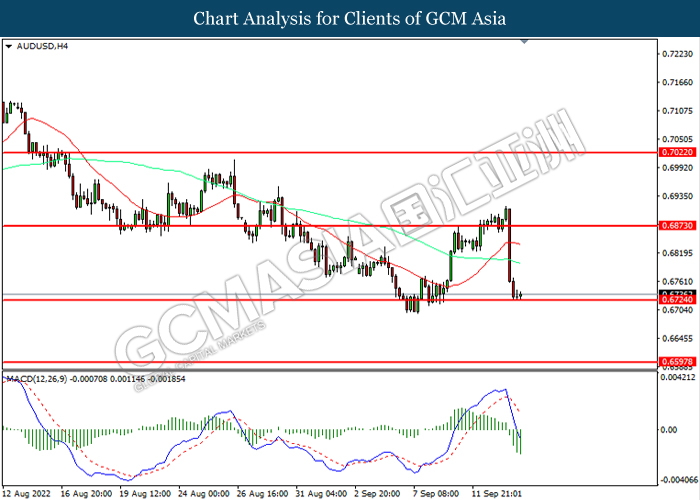The width and height of the screenshot is (700, 500).
Task: Open the AUDUSD,H4 symbol dropdown arrow
Action: point(9,46)
